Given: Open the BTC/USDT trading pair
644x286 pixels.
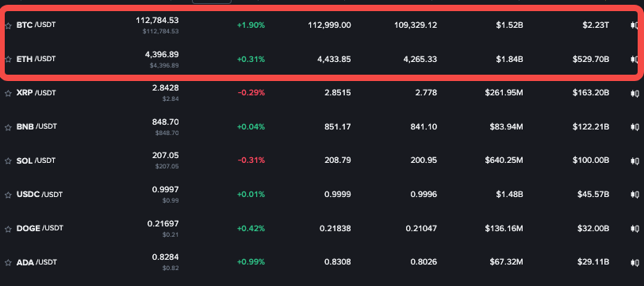Looking at the screenshot, I should (36, 25).
